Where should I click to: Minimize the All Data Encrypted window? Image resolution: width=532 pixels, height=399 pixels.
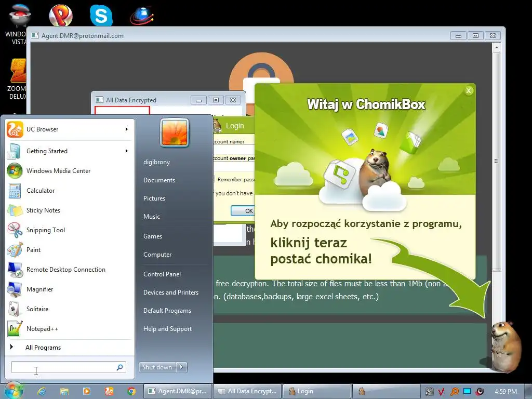tap(199, 100)
